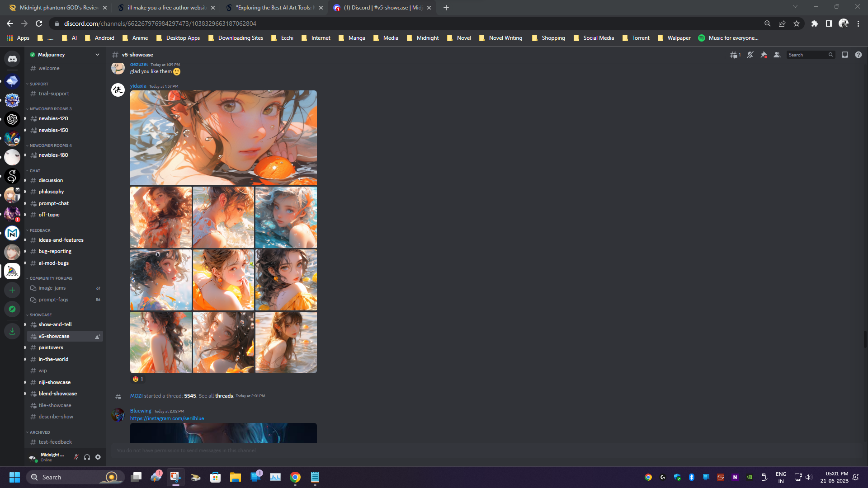The image size is (868, 488).
Task: Click the channel Search field
Action: pos(809,54)
